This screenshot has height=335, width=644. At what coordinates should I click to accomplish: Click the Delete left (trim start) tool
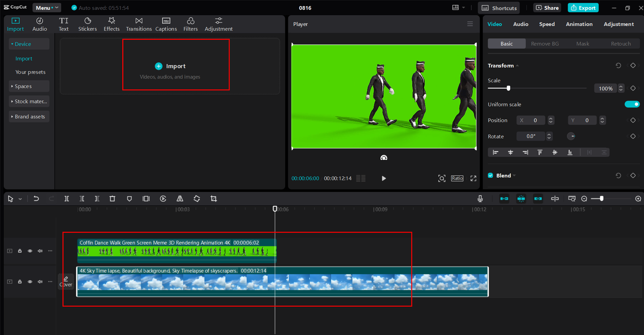tap(82, 199)
